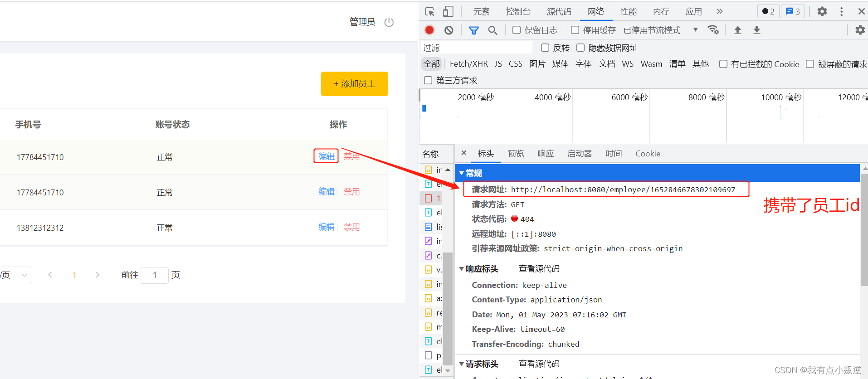Open the 预览 preview tab
The height and width of the screenshot is (379, 868).
[516, 154]
